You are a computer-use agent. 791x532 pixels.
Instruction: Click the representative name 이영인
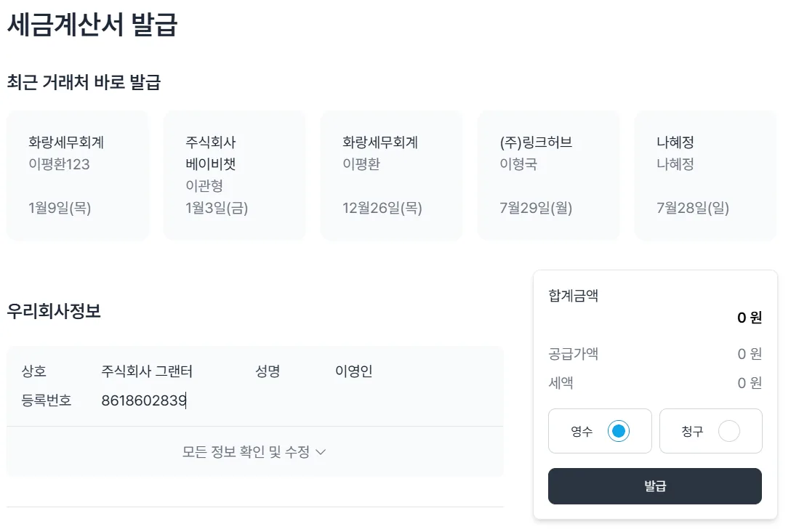click(x=353, y=371)
